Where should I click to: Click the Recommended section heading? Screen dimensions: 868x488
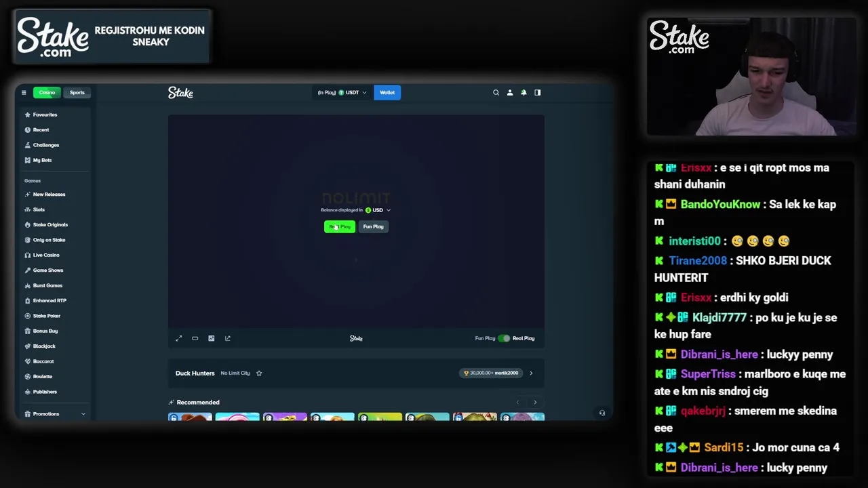(x=198, y=403)
